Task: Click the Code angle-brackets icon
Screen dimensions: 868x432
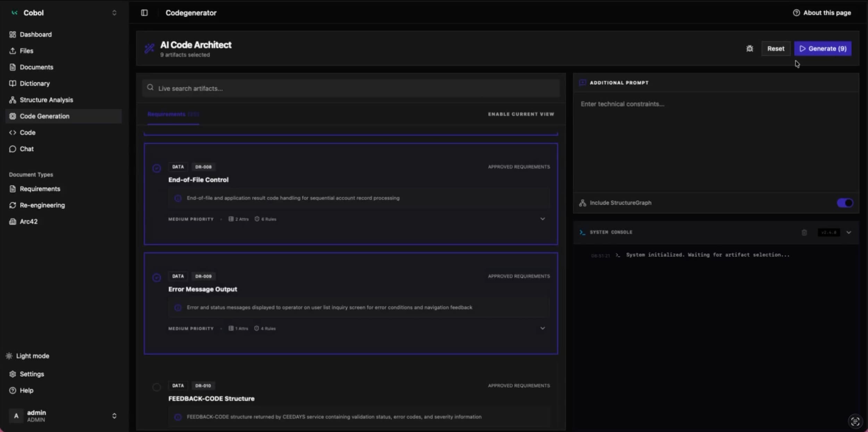Action: [12, 133]
